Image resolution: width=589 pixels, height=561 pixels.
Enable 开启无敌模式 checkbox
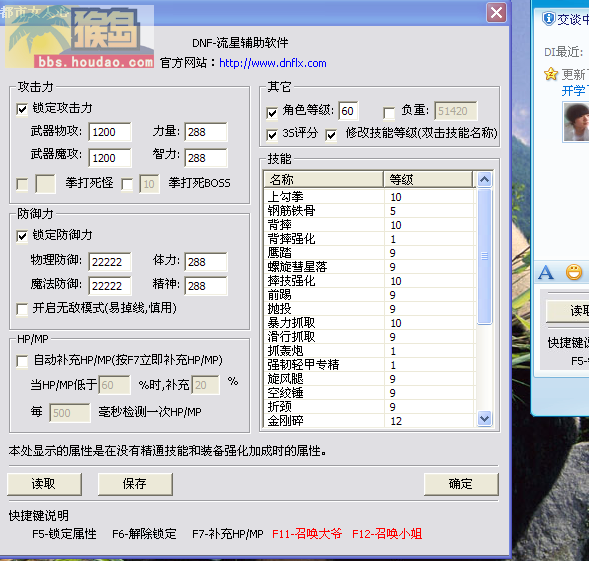[x=22, y=309]
